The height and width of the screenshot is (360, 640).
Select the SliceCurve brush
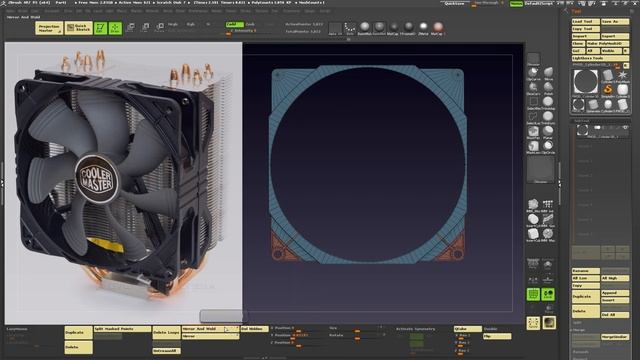533,89
